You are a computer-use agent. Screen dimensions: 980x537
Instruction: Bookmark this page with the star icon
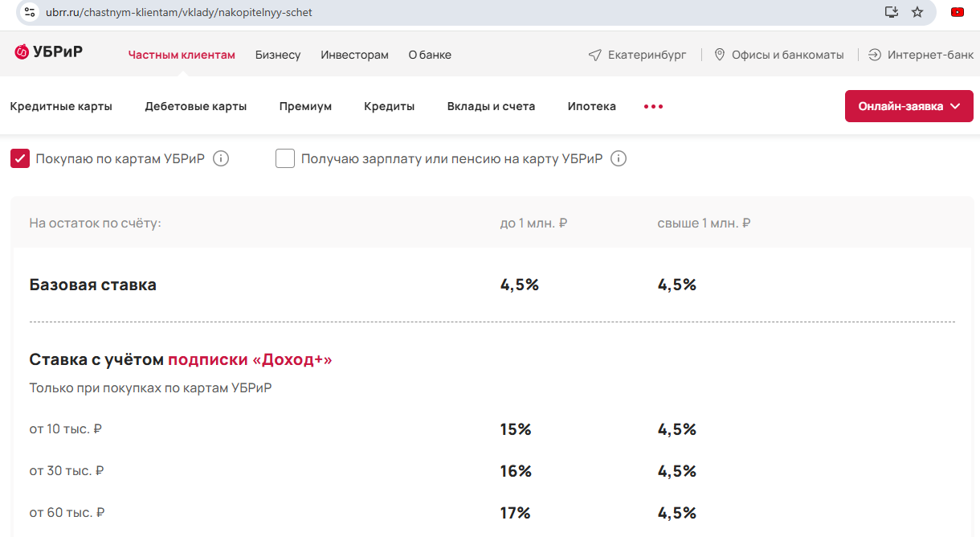click(917, 12)
